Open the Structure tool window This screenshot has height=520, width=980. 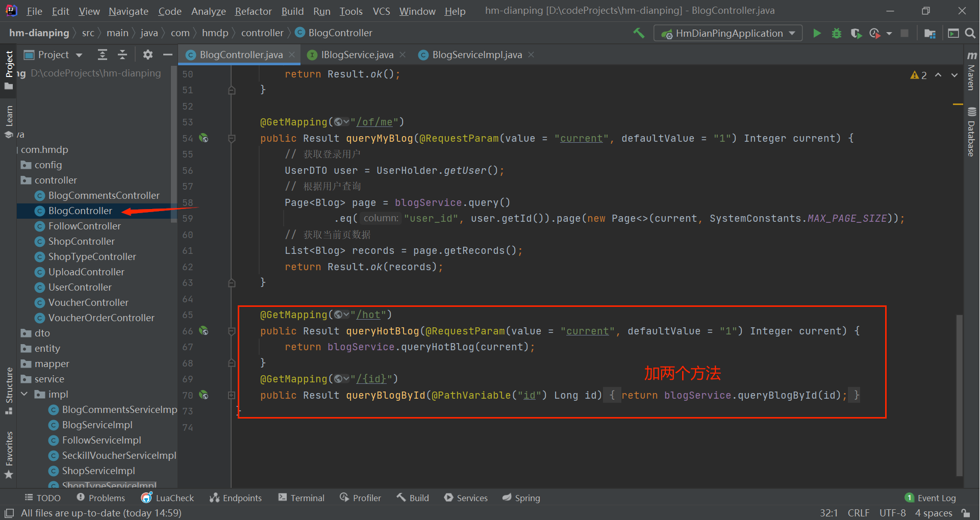[9, 391]
